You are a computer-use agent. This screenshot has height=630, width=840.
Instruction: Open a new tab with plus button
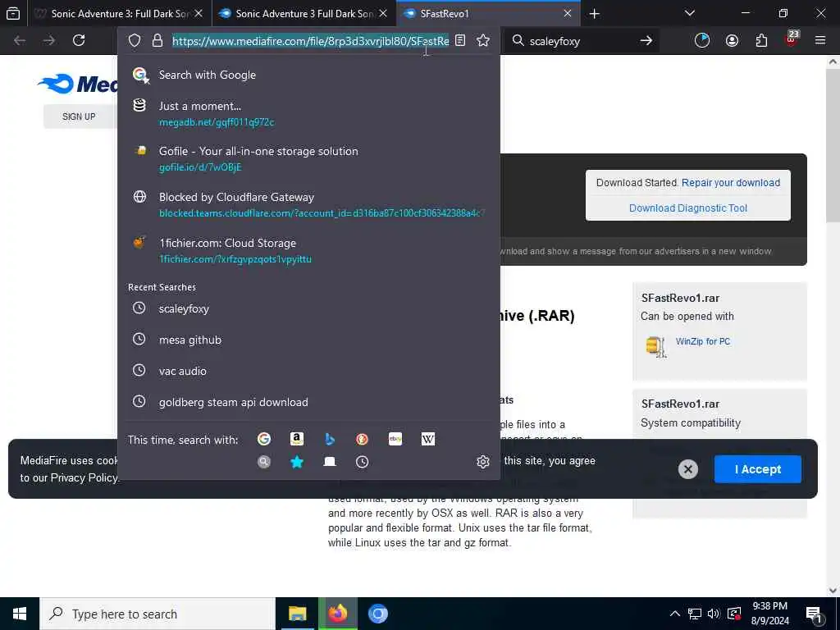pyautogui.click(x=595, y=13)
